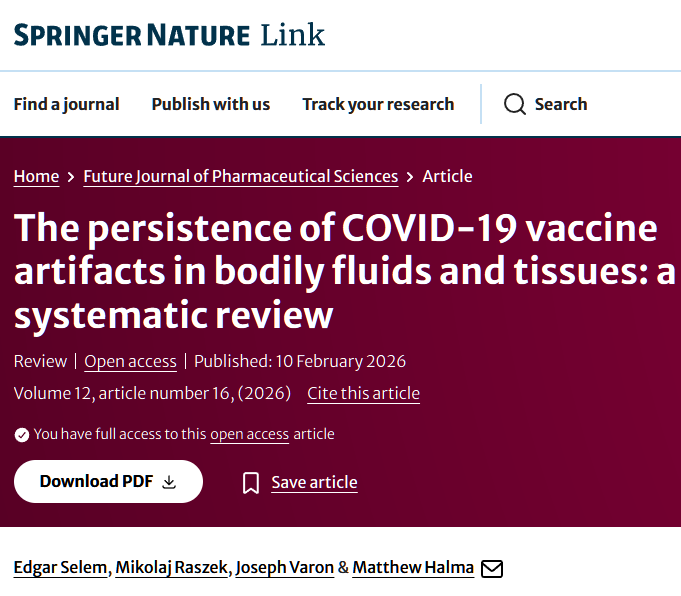681x596 pixels.
Task: View author Edgar Selem's details
Action: (x=61, y=567)
